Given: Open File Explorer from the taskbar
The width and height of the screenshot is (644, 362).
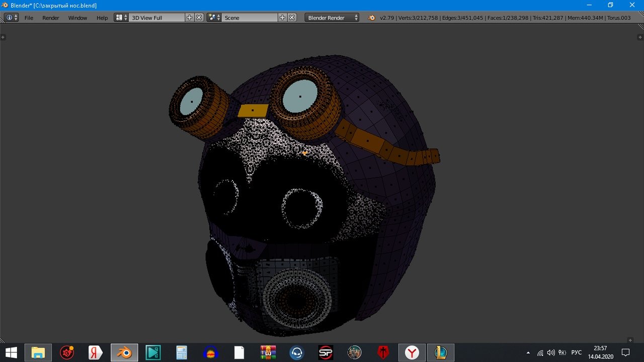Looking at the screenshot, I should pos(38,352).
